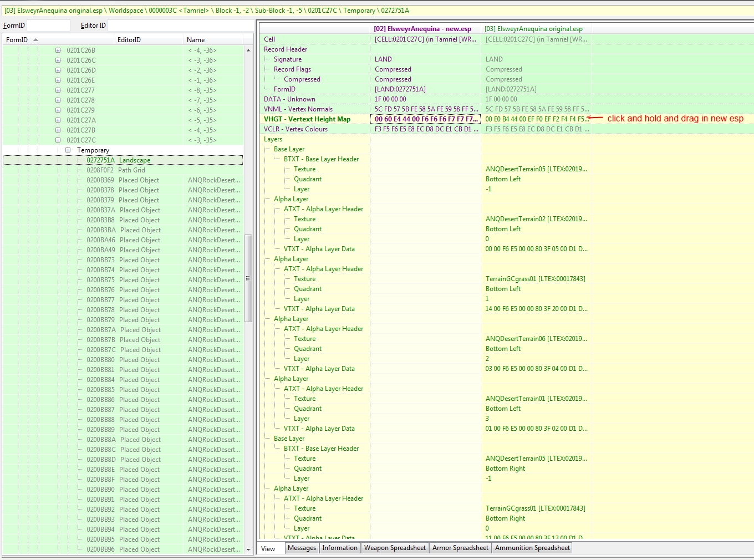This screenshot has width=754, height=560.
Task: Select texture value 'ANQDesertTerrain06' in original.esp
Action: [x=536, y=339]
